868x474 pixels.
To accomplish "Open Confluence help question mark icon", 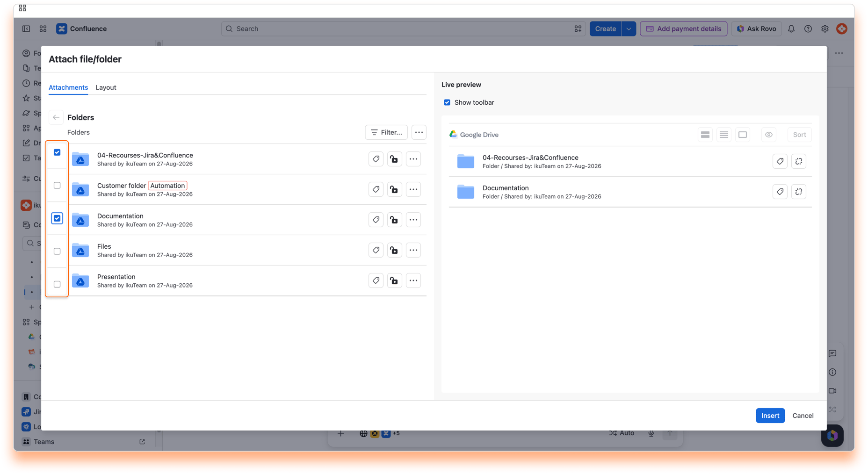I will click(x=808, y=29).
